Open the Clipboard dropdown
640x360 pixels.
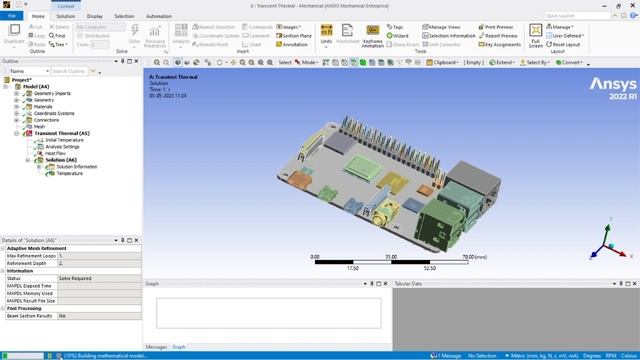click(442, 62)
